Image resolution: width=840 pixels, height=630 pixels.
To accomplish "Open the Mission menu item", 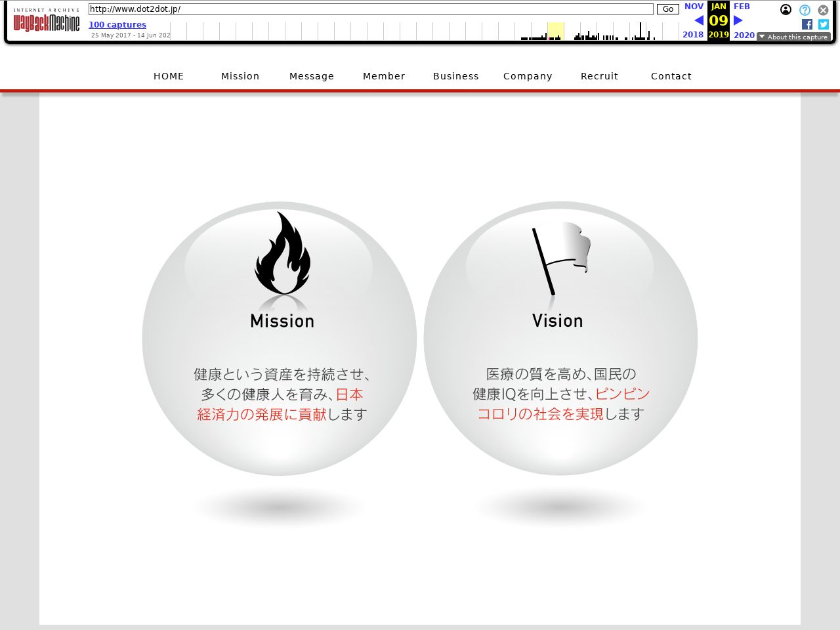I will click(x=240, y=76).
